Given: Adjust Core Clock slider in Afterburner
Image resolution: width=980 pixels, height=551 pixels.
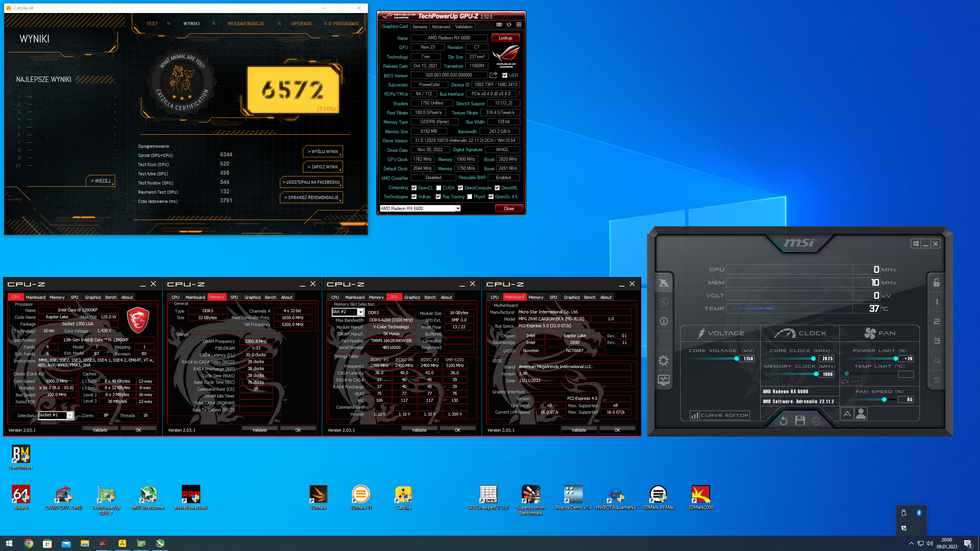Looking at the screenshot, I should [813, 359].
